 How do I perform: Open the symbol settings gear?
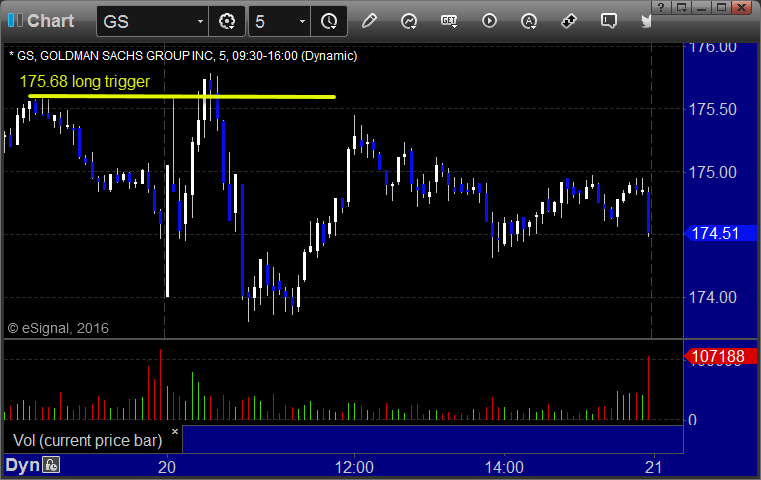pos(227,21)
